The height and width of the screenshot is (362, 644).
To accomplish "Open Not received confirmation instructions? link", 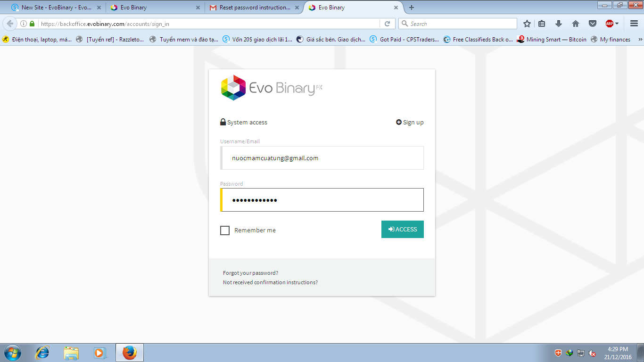I will coord(270,282).
